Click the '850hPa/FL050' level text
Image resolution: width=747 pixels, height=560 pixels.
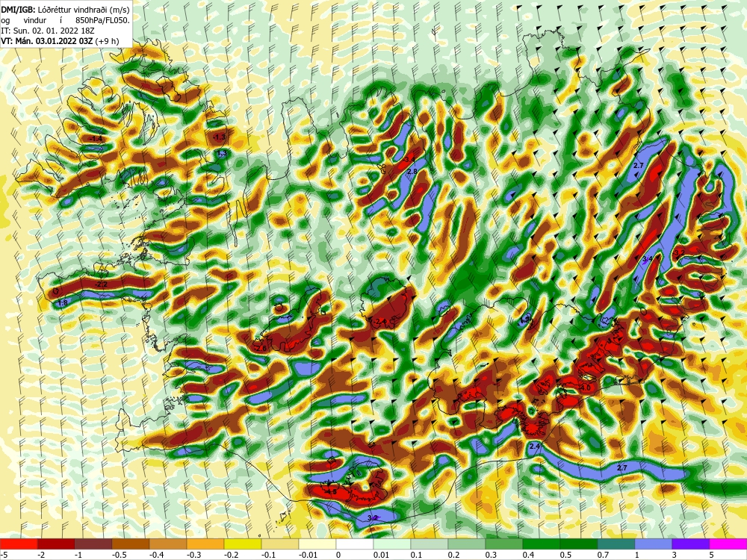click(x=102, y=19)
